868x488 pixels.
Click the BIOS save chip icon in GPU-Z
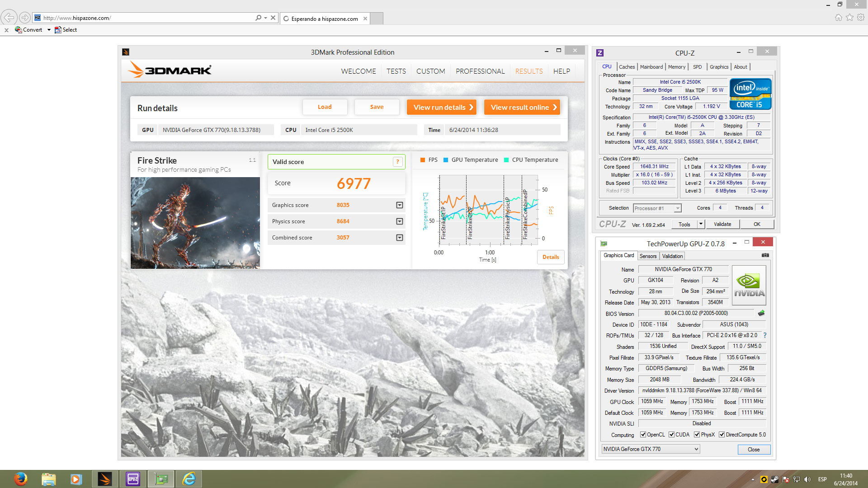tap(761, 313)
